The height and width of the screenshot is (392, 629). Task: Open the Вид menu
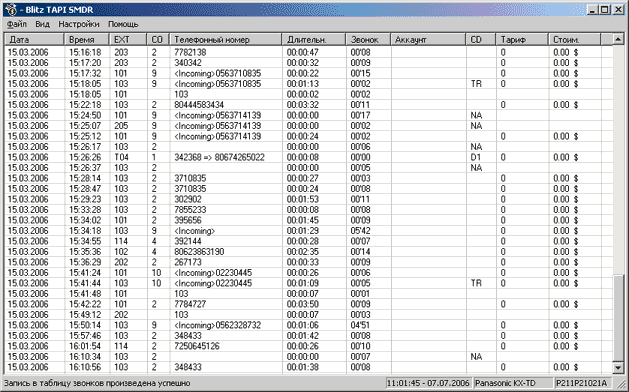[x=43, y=24]
